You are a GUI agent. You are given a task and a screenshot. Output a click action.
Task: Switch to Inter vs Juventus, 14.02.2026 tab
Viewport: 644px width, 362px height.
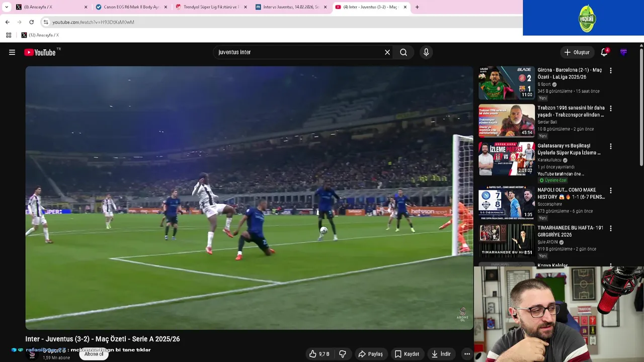(291, 7)
